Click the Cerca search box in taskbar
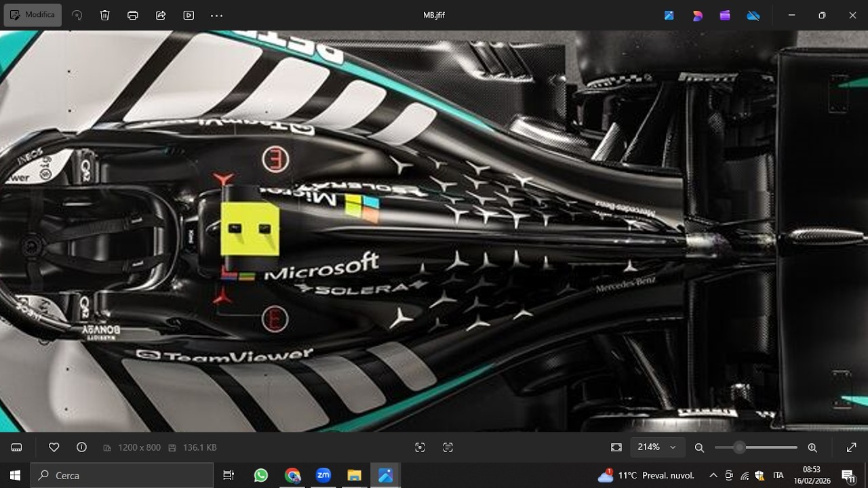The image size is (868, 488). (122, 475)
